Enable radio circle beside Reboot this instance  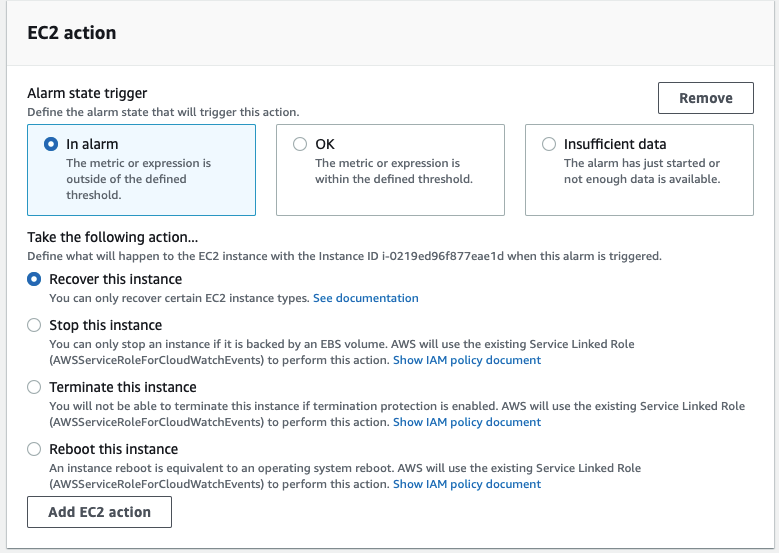pyautogui.click(x=34, y=449)
